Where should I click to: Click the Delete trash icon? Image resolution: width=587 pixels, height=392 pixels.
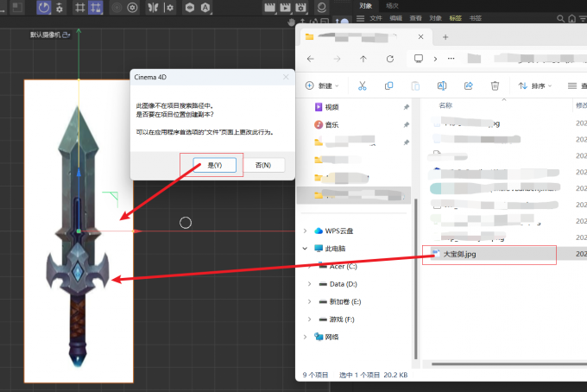point(495,85)
